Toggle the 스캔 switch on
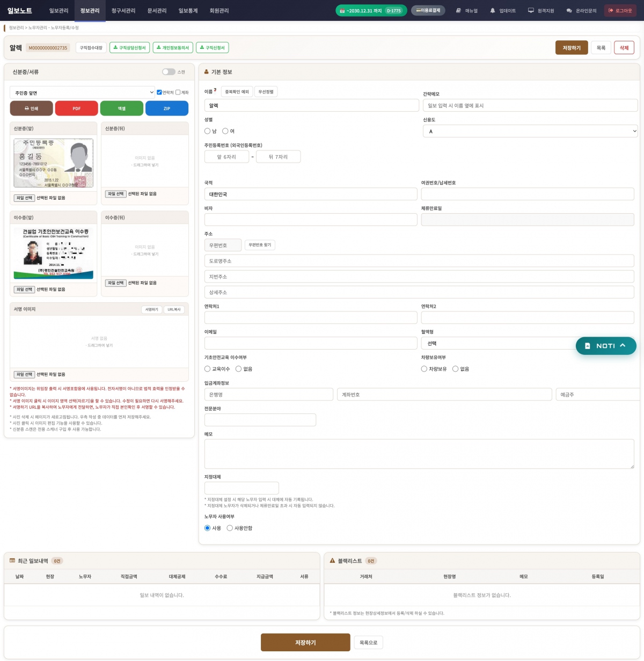This screenshot has width=644, height=661. (169, 72)
